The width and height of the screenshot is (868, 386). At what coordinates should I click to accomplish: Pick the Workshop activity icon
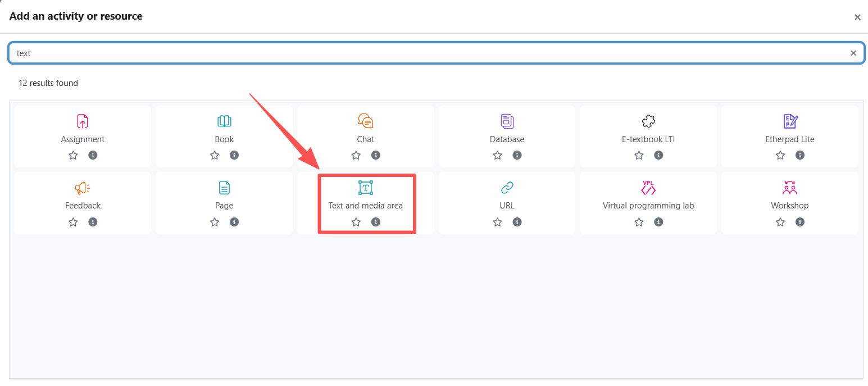point(790,188)
